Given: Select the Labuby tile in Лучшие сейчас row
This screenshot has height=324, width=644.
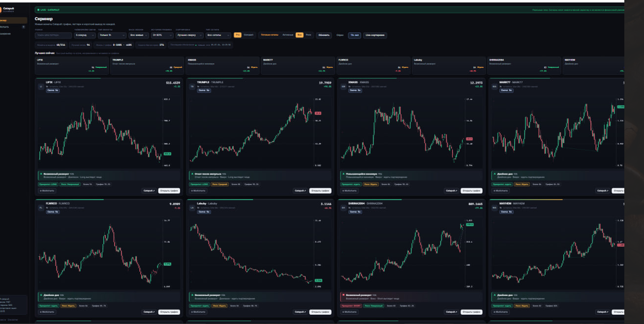Looking at the screenshot, I should pyautogui.click(x=449, y=65).
